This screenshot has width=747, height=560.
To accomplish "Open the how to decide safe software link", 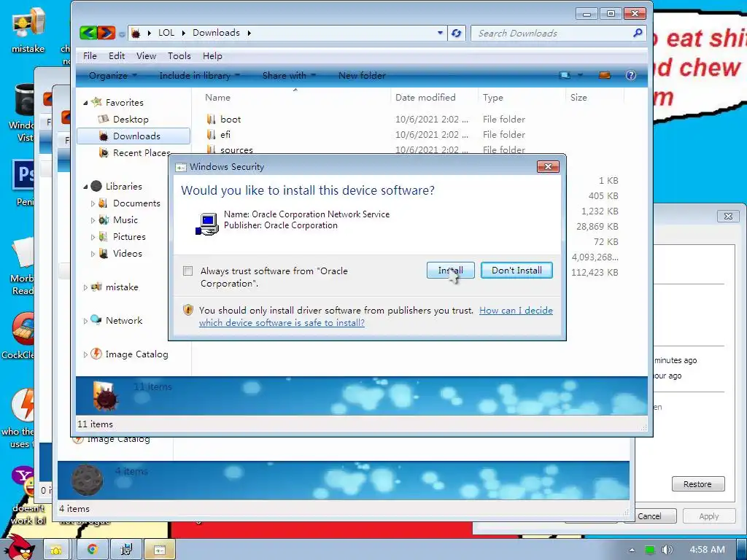I will (376, 316).
